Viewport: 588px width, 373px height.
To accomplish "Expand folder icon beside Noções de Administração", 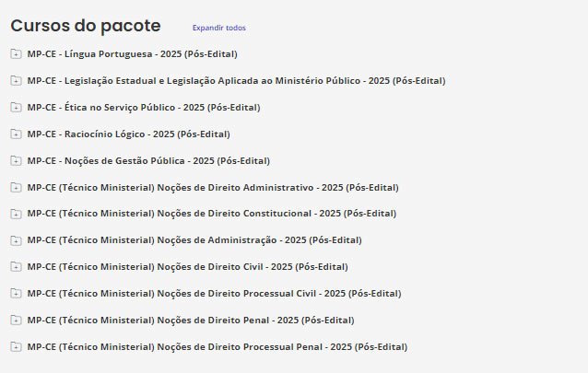I will [16, 240].
